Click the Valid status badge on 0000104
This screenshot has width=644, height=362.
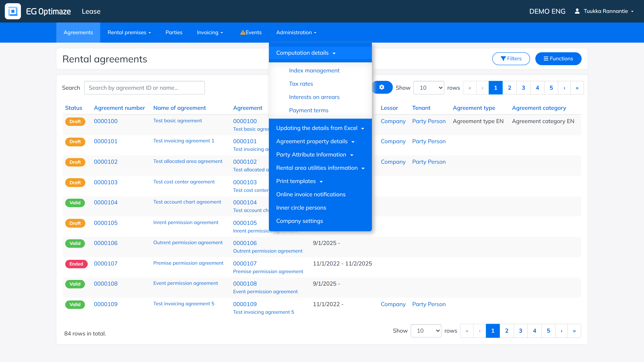(75, 203)
